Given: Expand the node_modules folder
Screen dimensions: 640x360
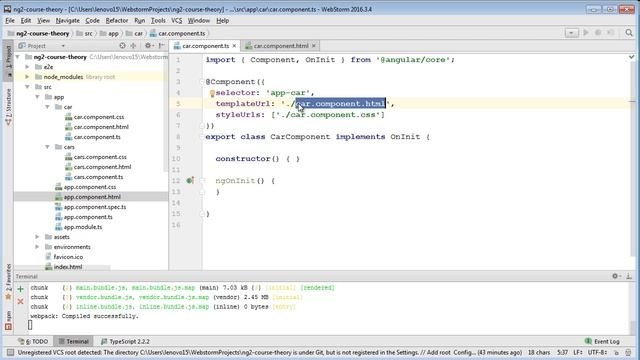Looking at the screenshot, I should 27,77.
